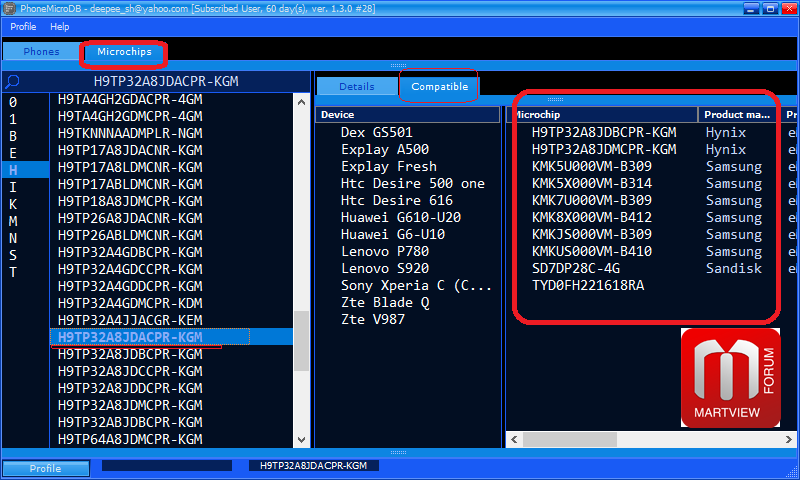Select device Explay Fresh
This screenshot has height=480, width=800.
pos(389,166)
